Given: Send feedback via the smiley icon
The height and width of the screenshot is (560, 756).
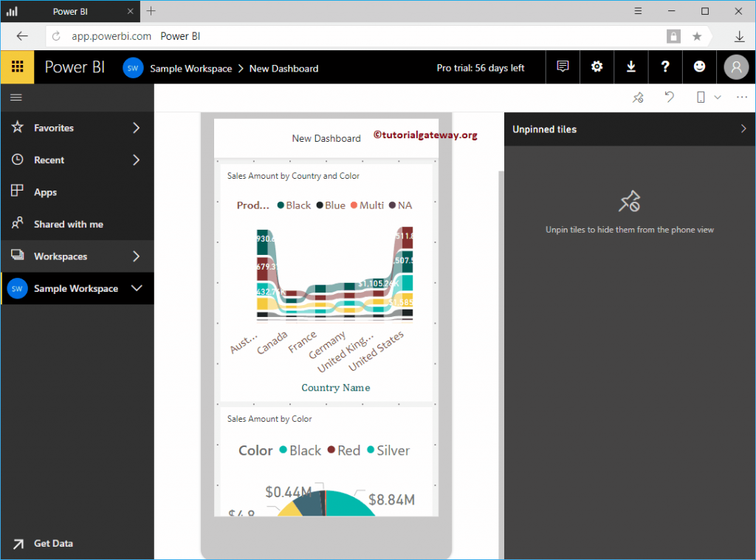Looking at the screenshot, I should (699, 66).
